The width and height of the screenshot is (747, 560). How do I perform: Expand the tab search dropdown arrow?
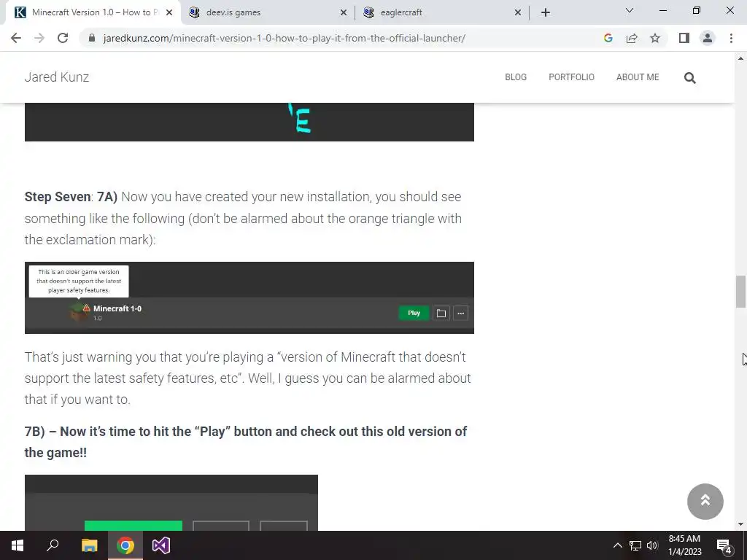pos(630,10)
